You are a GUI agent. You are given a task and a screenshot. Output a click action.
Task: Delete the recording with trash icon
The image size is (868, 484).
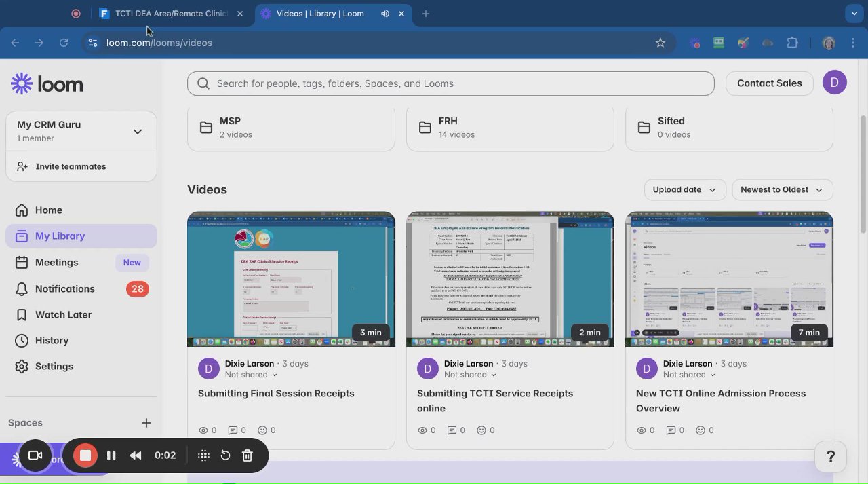pyautogui.click(x=248, y=455)
